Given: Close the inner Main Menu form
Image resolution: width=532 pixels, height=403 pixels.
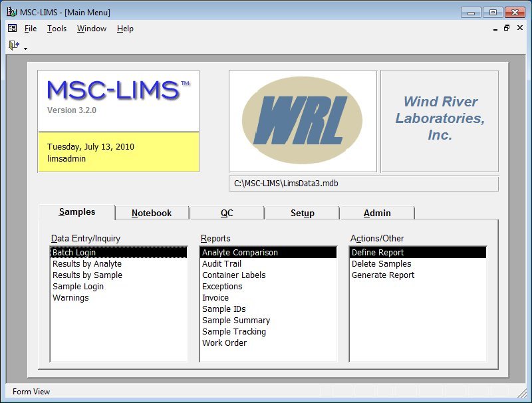Looking at the screenshot, I should [520, 28].
